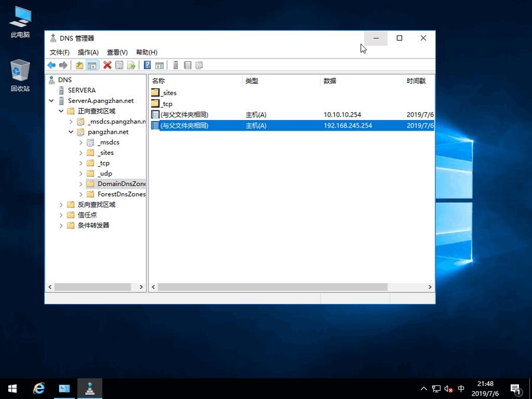Click the red X delete record icon
This screenshot has height=399, width=532.
(x=107, y=65)
